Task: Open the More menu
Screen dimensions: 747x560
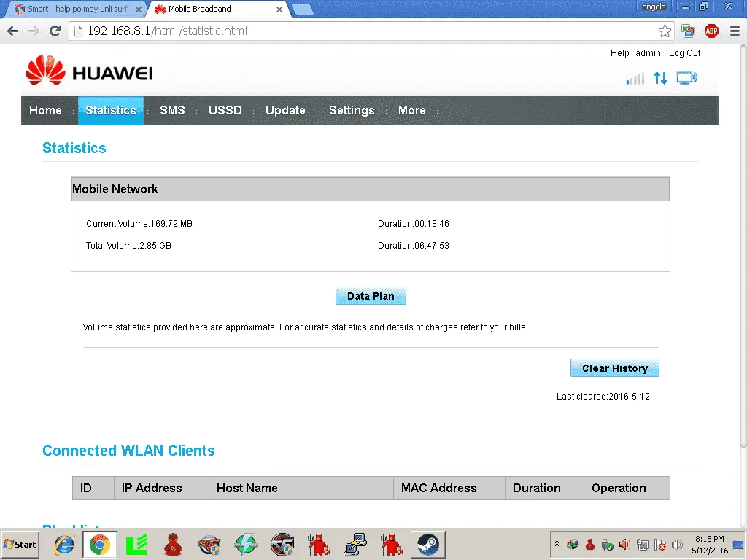Action: point(411,111)
